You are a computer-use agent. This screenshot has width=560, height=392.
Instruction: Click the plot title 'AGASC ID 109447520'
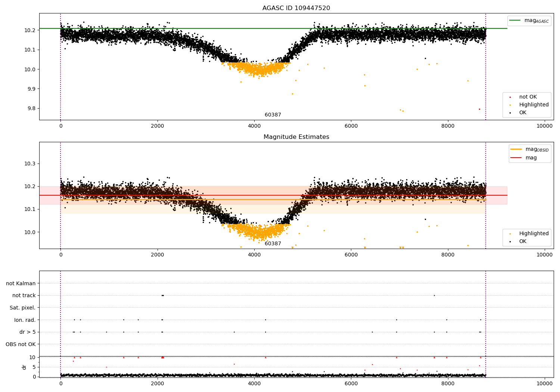pyautogui.click(x=296, y=8)
